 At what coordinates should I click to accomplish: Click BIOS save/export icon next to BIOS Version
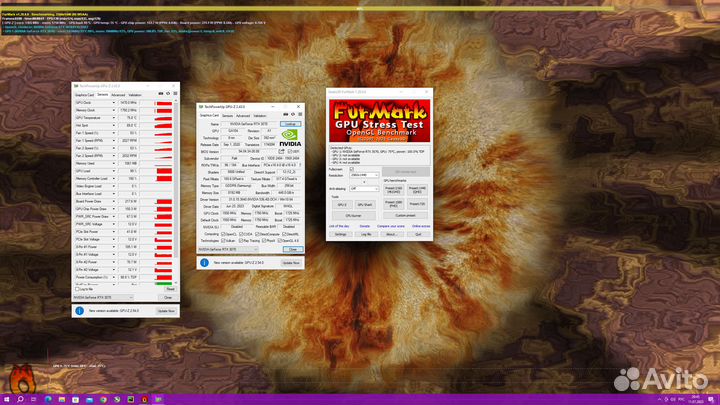tap(281, 152)
